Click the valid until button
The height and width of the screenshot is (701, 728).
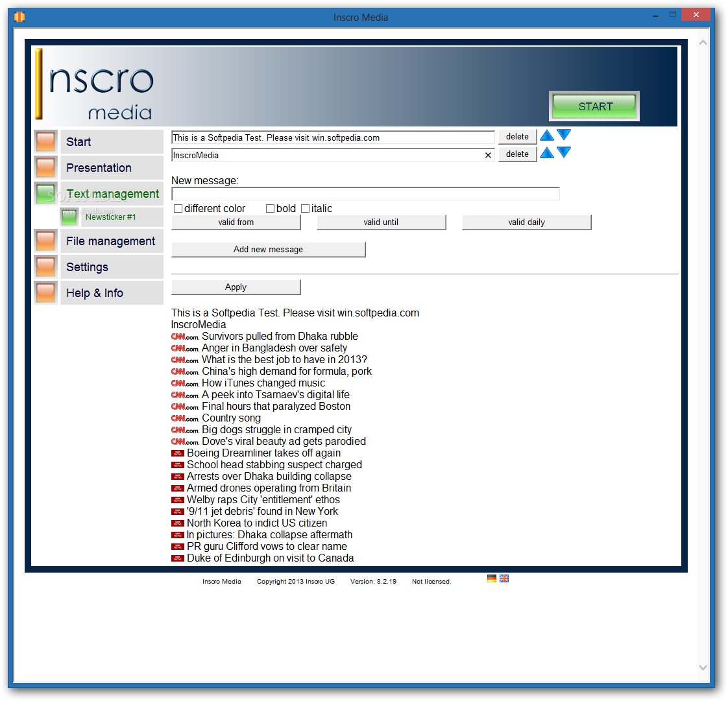click(x=381, y=222)
